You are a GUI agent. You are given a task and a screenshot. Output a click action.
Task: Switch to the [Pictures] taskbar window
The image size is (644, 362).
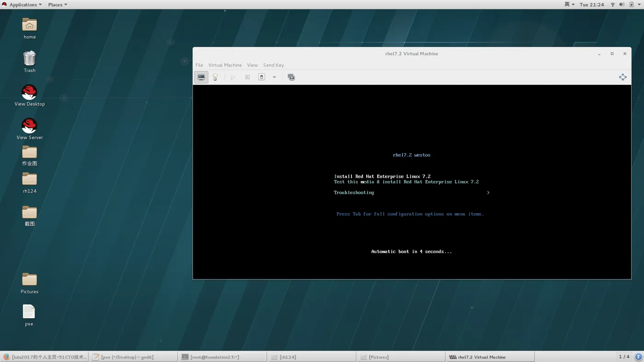point(401,357)
